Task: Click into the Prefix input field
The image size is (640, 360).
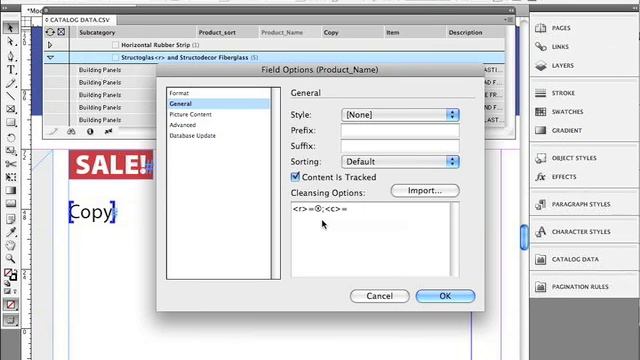Action: pos(400,130)
